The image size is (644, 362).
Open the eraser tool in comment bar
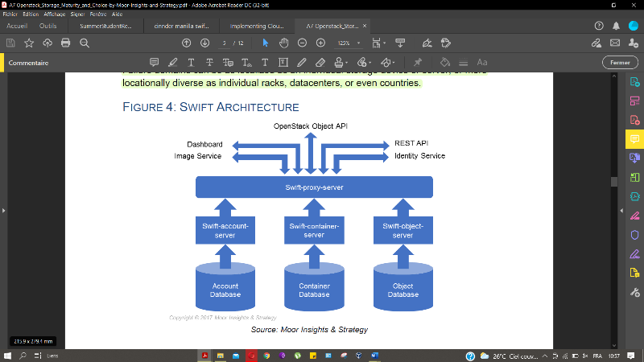pos(320,62)
